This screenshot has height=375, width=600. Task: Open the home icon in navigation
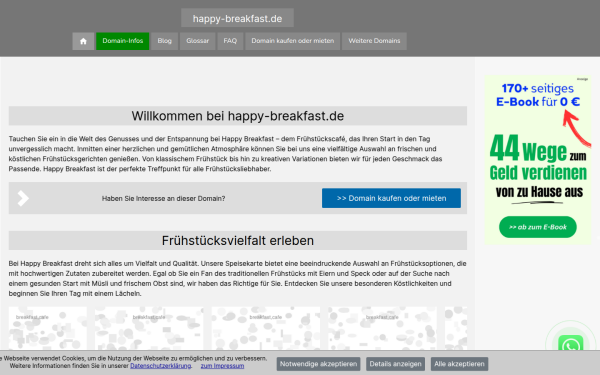point(83,41)
